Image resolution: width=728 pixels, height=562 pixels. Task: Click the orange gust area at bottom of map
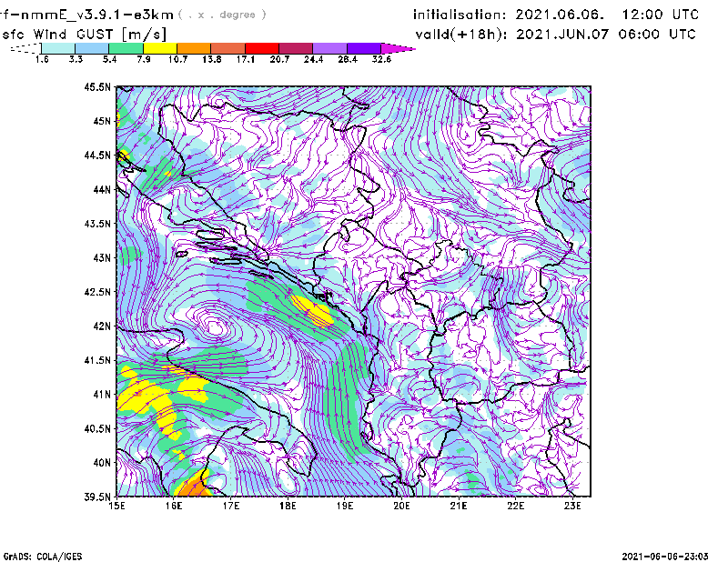(194, 487)
